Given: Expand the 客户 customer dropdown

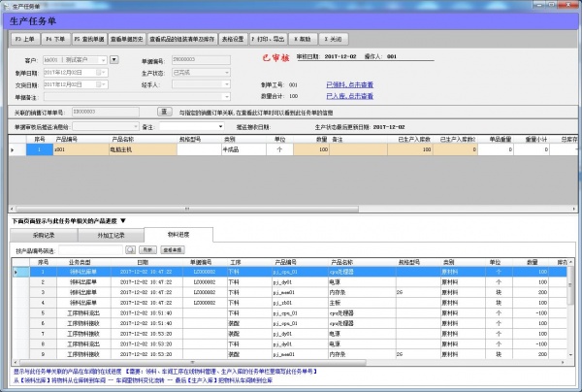Looking at the screenshot, I should point(102,61).
